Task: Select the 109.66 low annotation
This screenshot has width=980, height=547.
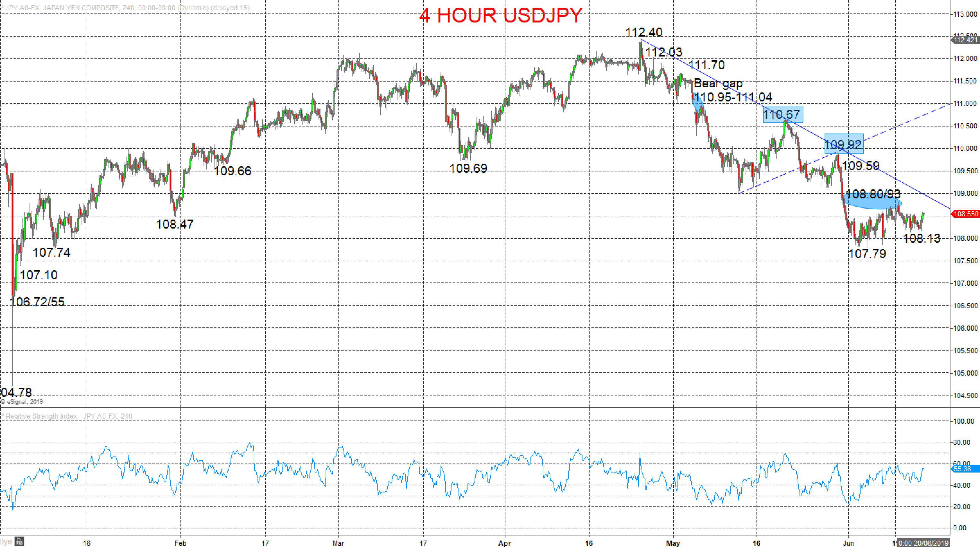Action: coord(232,171)
